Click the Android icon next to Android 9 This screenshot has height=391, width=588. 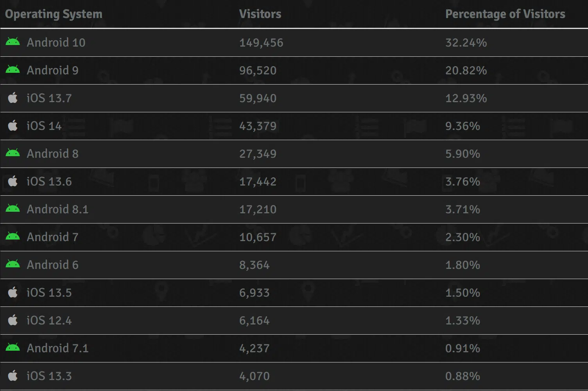13,70
